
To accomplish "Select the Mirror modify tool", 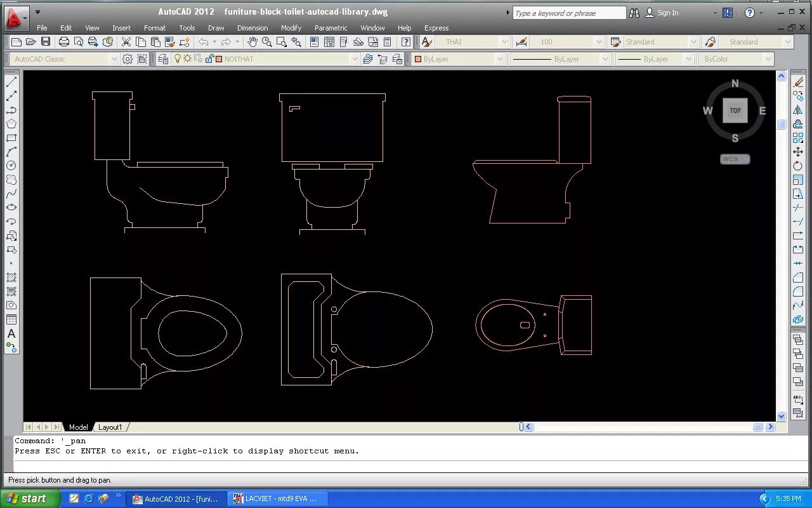I will [x=798, y=110].
